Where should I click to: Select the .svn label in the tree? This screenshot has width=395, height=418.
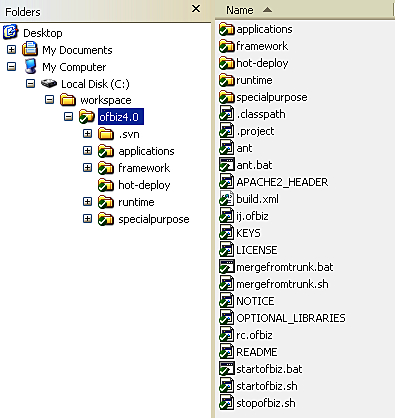[x=129, y=134]
